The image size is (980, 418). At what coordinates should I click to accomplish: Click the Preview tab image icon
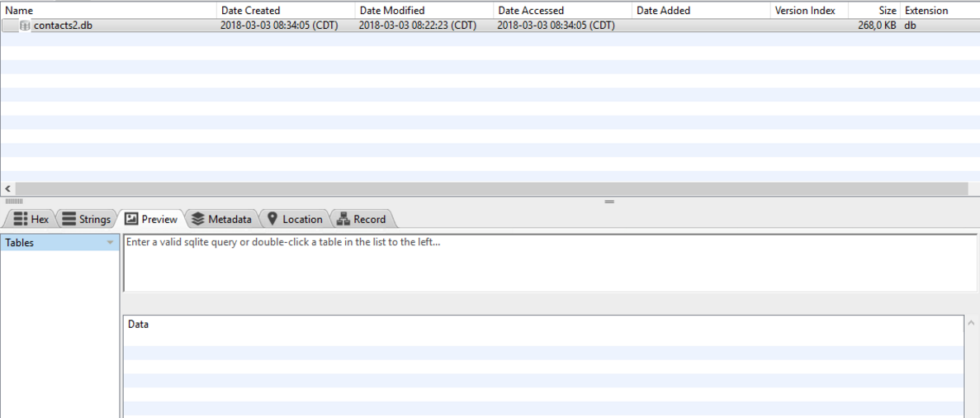coord(131,219)
